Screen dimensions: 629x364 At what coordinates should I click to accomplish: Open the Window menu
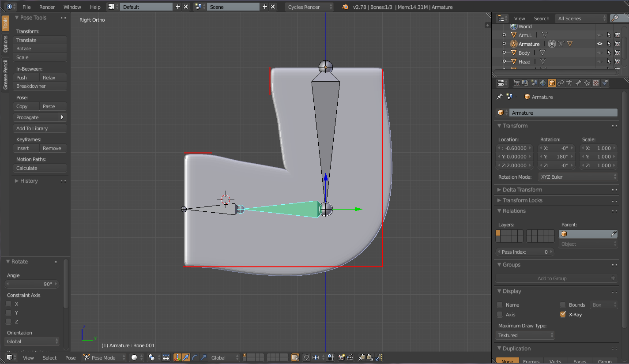click(x=72, y=7)
